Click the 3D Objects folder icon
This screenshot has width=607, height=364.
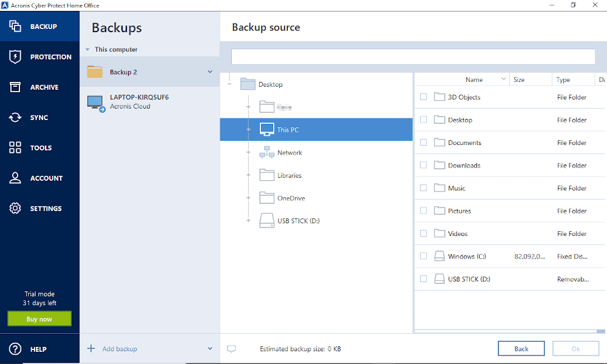[x=439, y=96]
